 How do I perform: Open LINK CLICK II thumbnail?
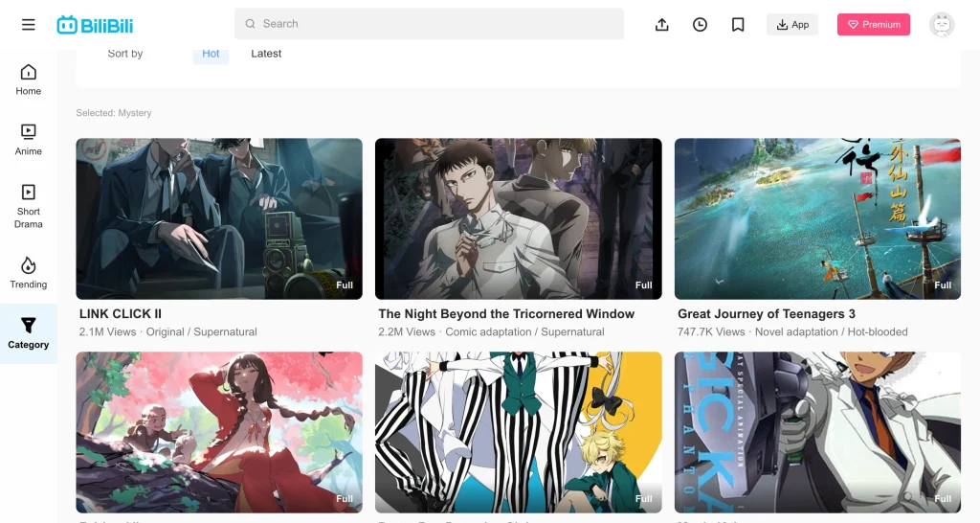pos(219,219)
